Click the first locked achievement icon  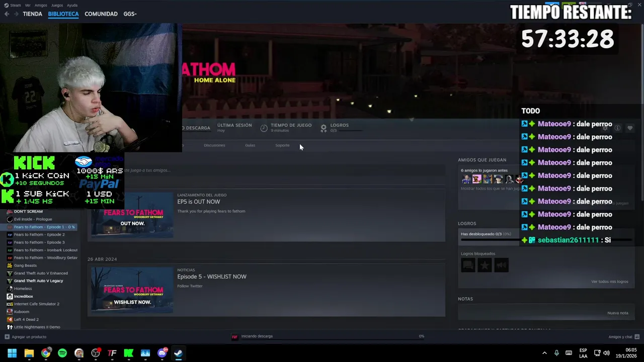[468, 265]
